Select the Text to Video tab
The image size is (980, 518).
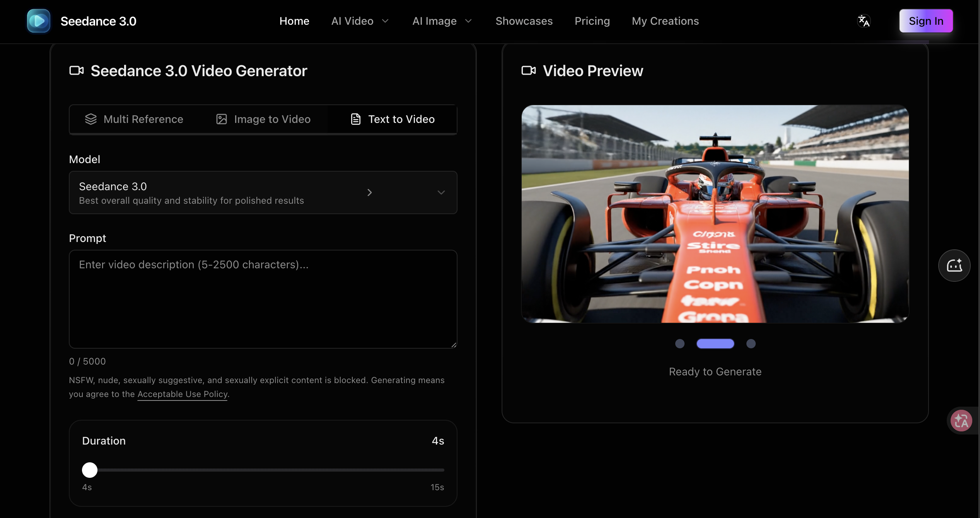pos(392,119)
